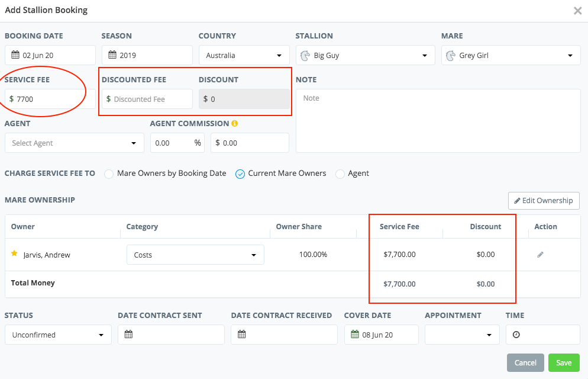588x379 pixels.
Task: Click the Booking Date calendar icon
Action: 15,55
